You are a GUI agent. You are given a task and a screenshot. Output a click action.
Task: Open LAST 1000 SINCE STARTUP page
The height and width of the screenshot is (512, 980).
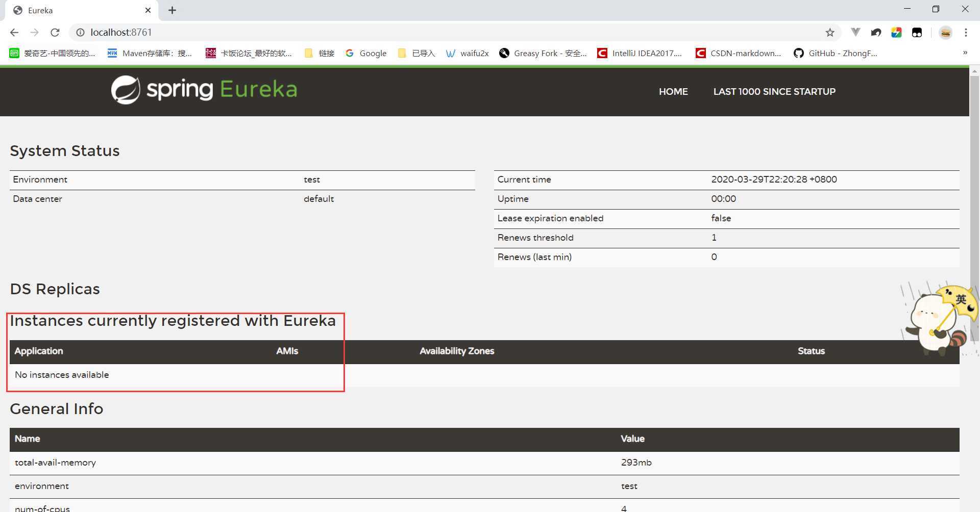(x=774, y=92)
